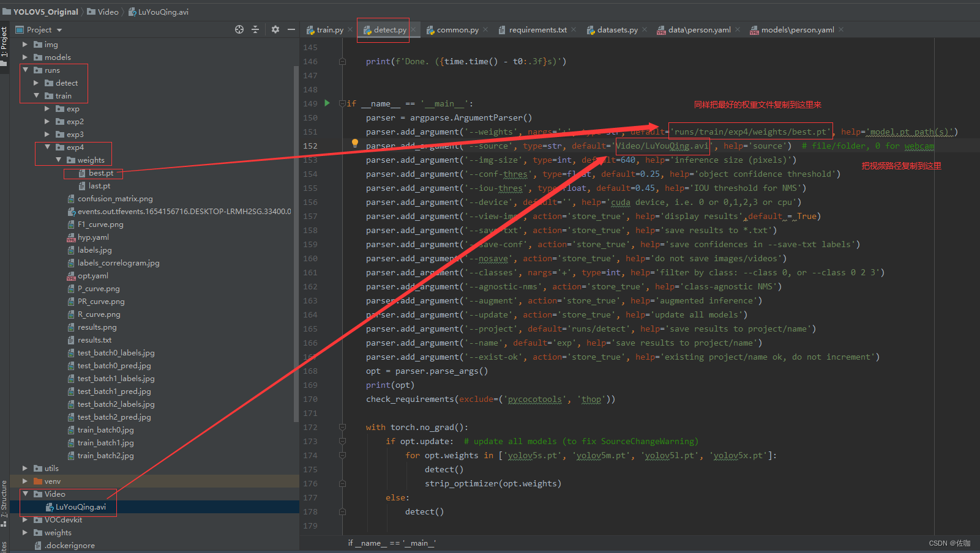Viewport: 980px width, 553px height.
Task: Close the requirements.txt tab
Action: coord(574,29)
